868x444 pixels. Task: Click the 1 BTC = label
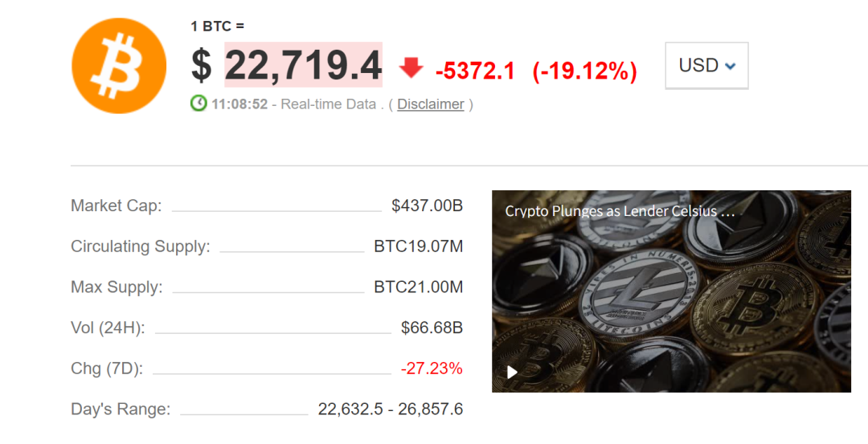pyautogui.click(x=218, y=26)
